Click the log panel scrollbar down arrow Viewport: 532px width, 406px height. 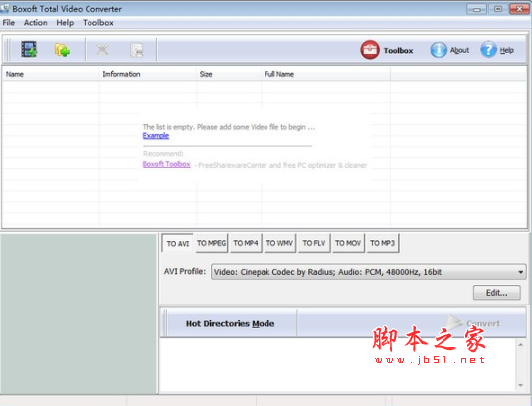pos(521,385)
